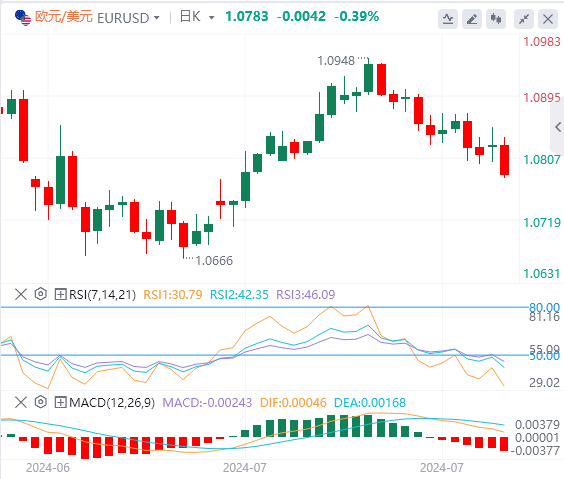
Task: Click RSI2:42.35 value
Action: (x=239, y=295)
